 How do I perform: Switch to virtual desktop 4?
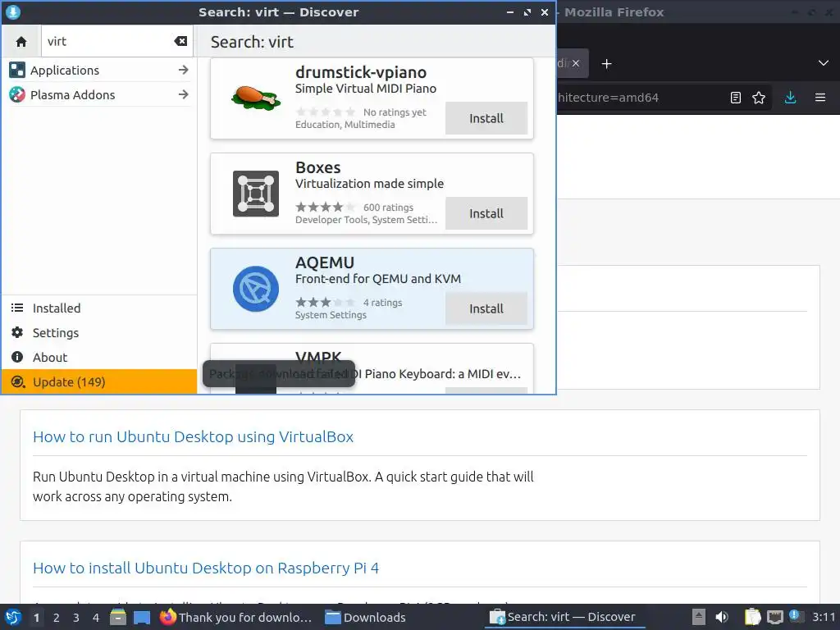pyautogui.click(x=96, y=618)
